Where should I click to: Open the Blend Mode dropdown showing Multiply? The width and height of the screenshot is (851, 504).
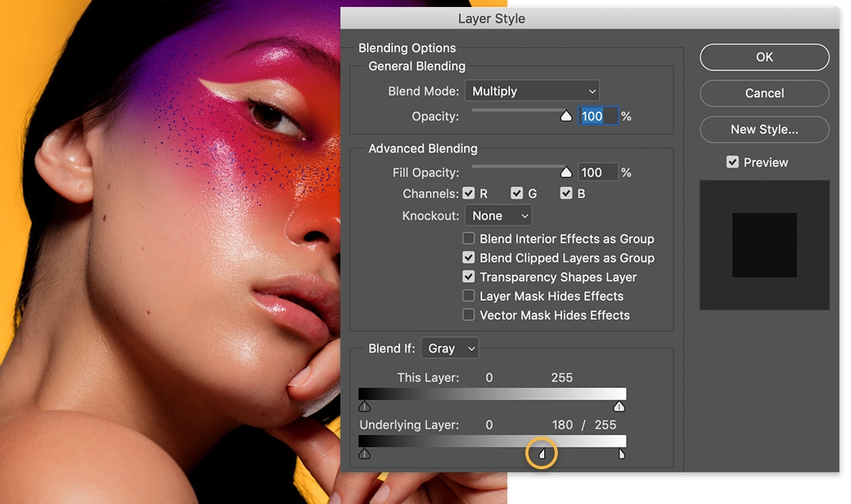coord(531,90)
